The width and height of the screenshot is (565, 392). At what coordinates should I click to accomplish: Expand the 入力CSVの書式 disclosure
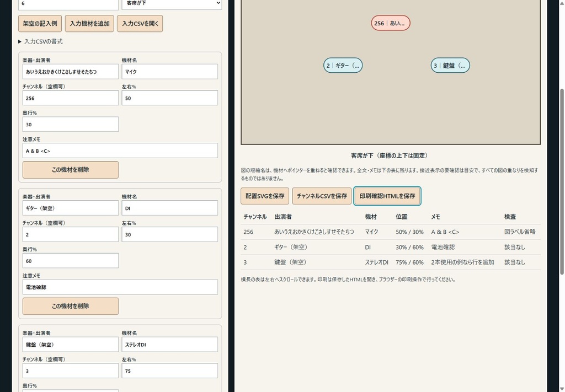tap(40, 41)
